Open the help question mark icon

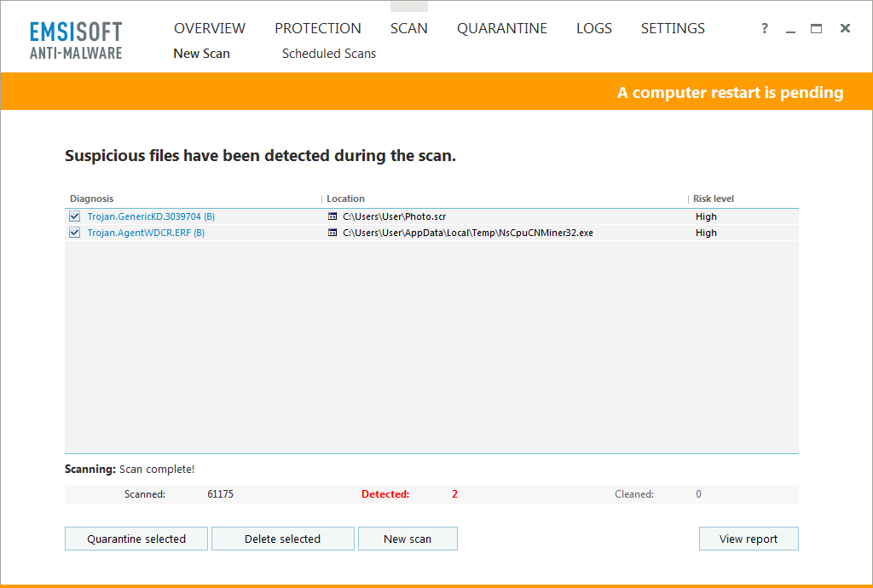click(x=765, y=28)
